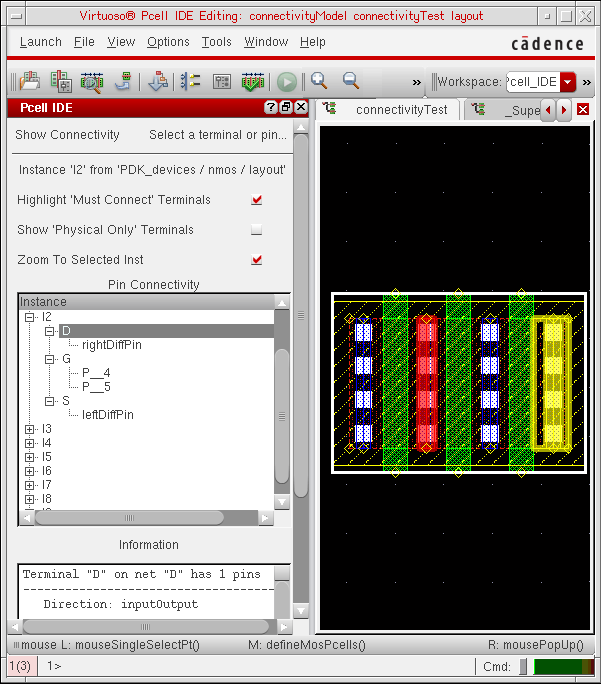Click the green Cmd status indicator bar
This screenshot has height=684, width=601.
click(x=563, y=667)
